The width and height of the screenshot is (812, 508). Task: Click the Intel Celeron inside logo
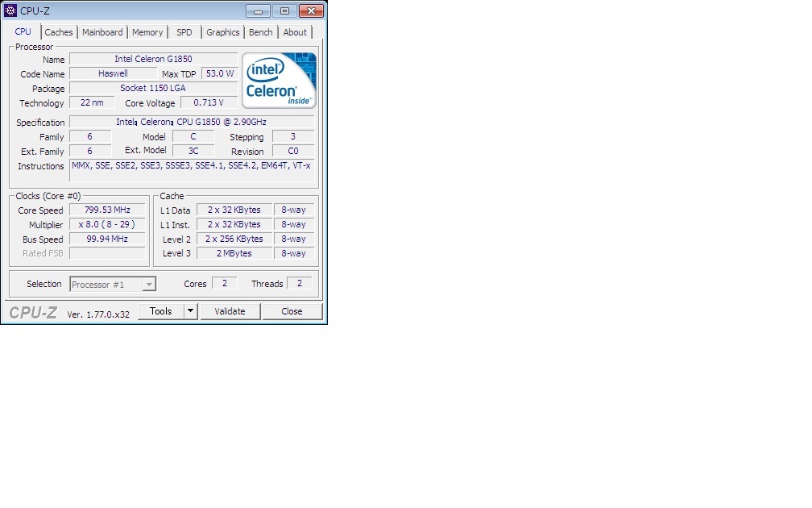(279, 81)
